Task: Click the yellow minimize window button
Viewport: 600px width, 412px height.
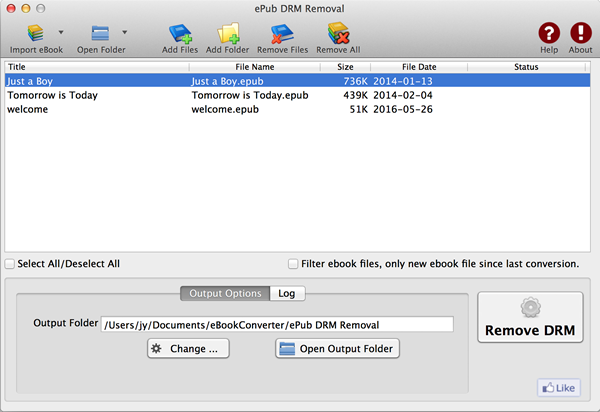Action: pyautogui.click(x=26, y=8)
